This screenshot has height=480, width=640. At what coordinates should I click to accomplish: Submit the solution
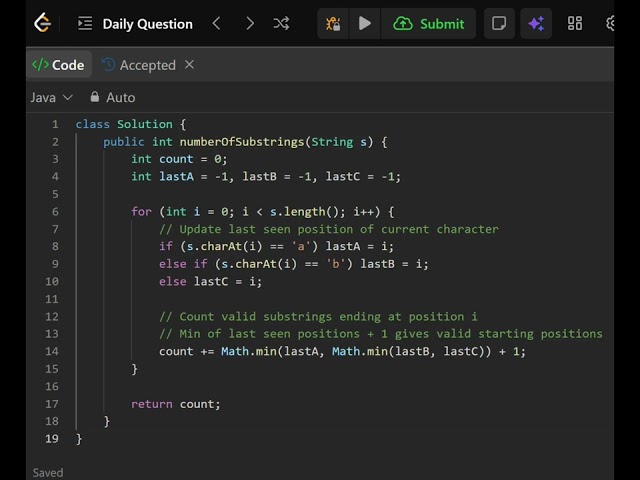coord(429,24)
